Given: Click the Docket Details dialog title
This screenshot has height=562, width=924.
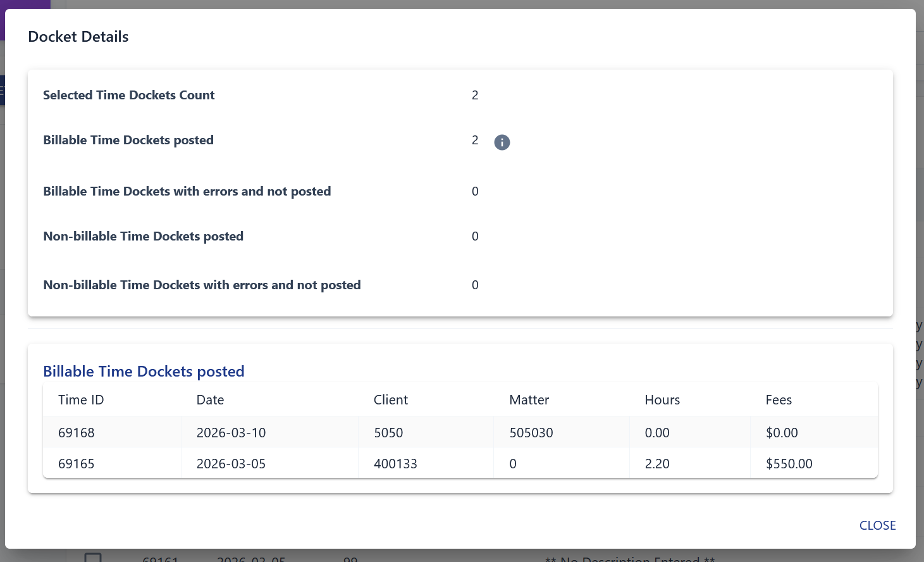Looking at the screenshot, I should tap(78, 36).
